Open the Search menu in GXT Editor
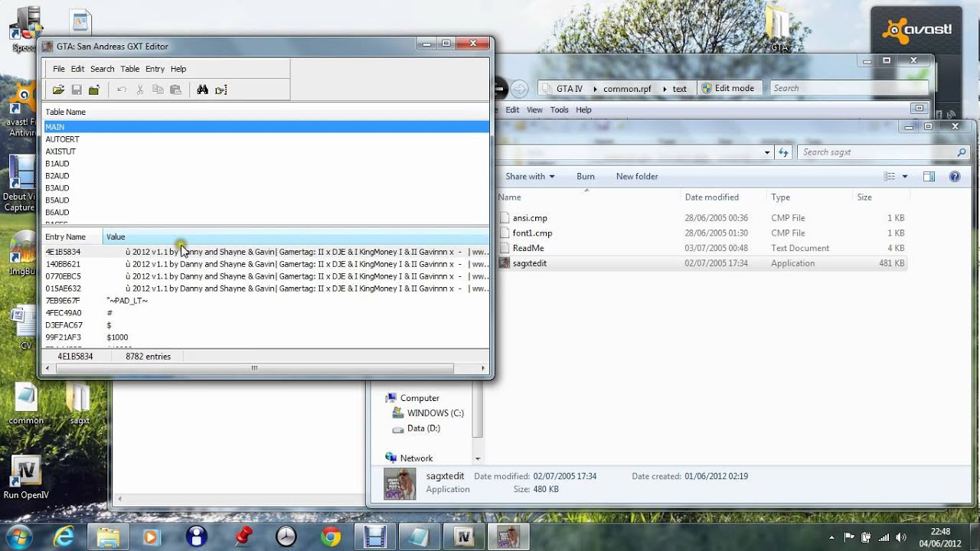 (103, 69)
